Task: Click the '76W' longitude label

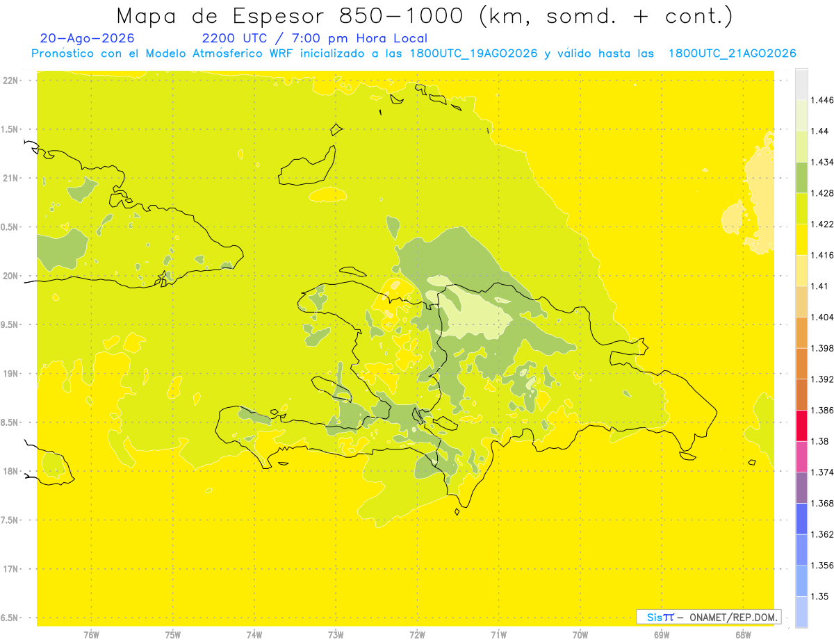Action: click(x=91, y=635)
